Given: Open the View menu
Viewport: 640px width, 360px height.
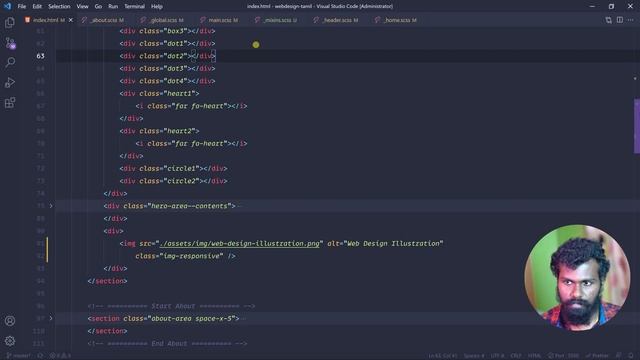Looking at the screenshot, I should [x=82, y=6].
